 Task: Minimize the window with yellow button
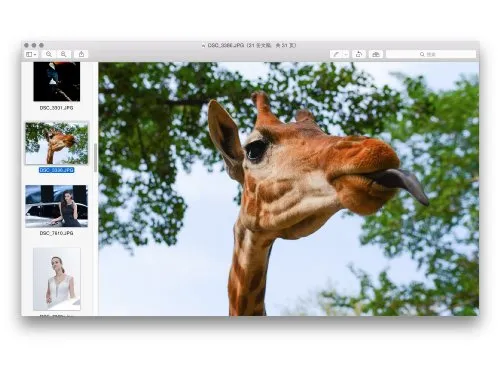coord(34,45)
